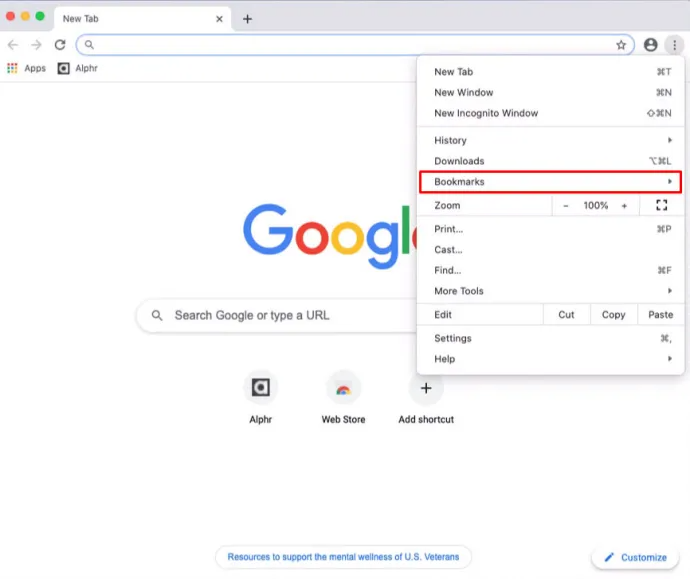Enter full screen via the zoom row icon
This screenshot has height=579, width=690.
tap(661, 205)
